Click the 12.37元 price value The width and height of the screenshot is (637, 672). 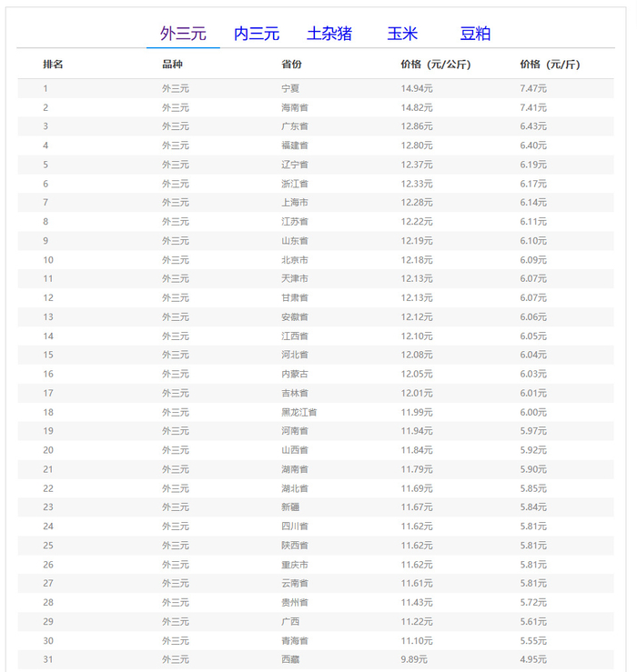417,165
